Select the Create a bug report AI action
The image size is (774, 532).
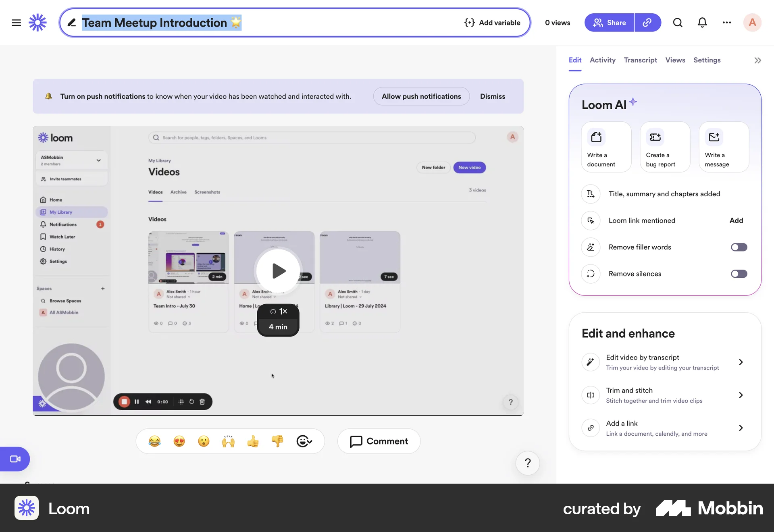(x=664, y=147)
